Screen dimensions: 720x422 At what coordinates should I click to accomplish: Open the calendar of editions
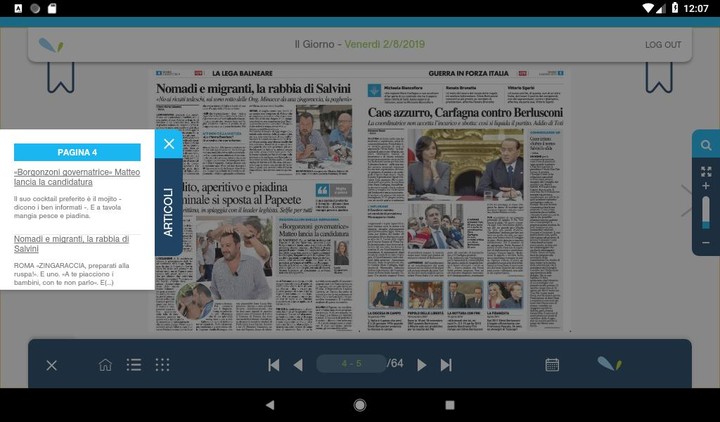pos(552,365)
